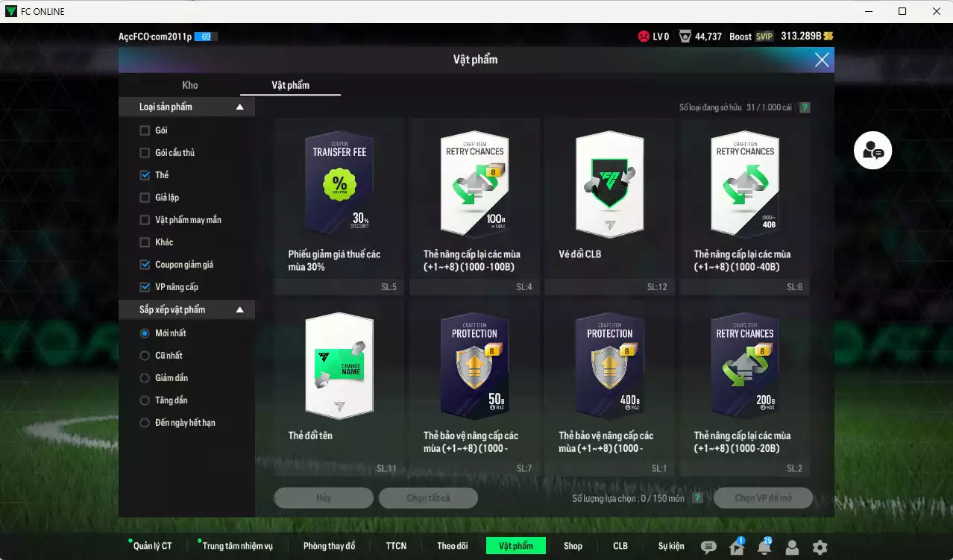The width and height of the screenshot is (953, 560).
Task: Select the Vé đổi CLB item card
Action: pos(609,205)
